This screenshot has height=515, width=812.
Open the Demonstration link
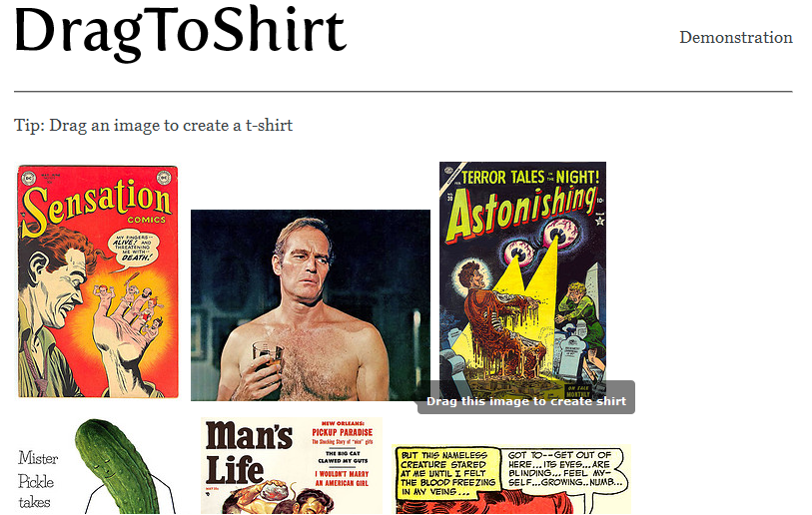[735, 37]
